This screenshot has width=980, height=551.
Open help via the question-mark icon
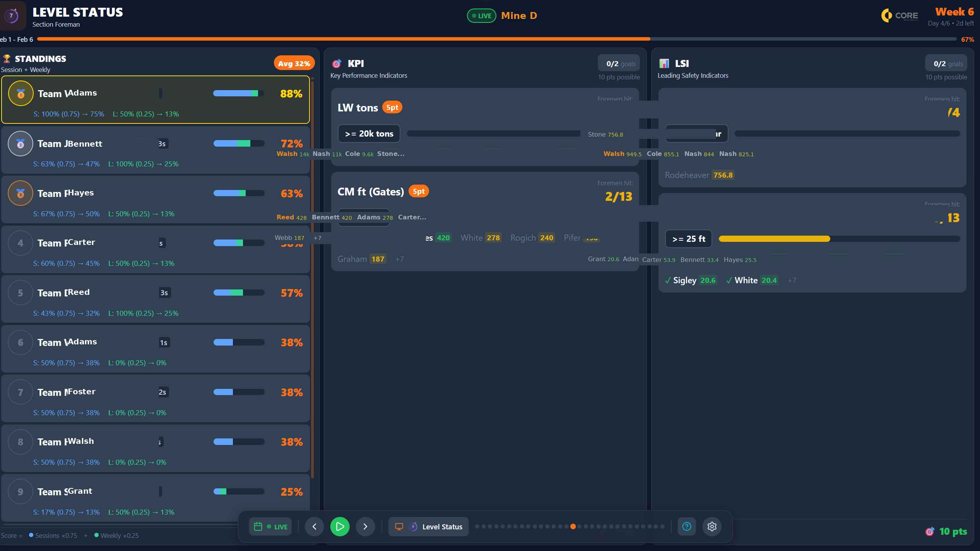pyautogui.click(x=687, y=526)
